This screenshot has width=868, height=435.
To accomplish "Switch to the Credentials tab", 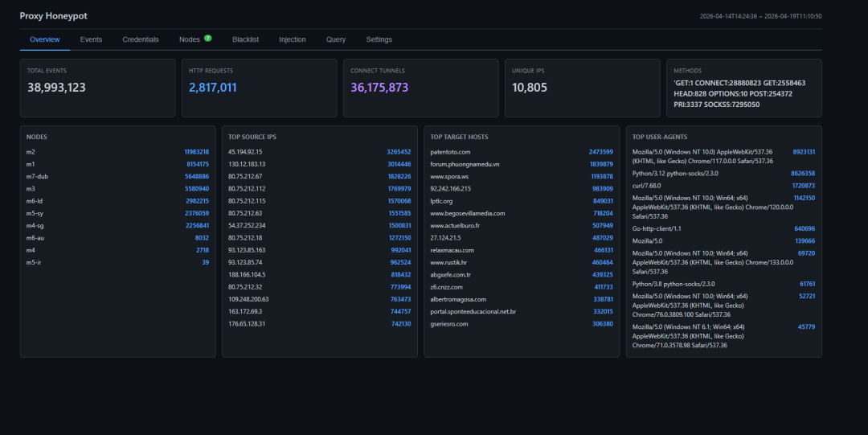I will tap(141, 39).
